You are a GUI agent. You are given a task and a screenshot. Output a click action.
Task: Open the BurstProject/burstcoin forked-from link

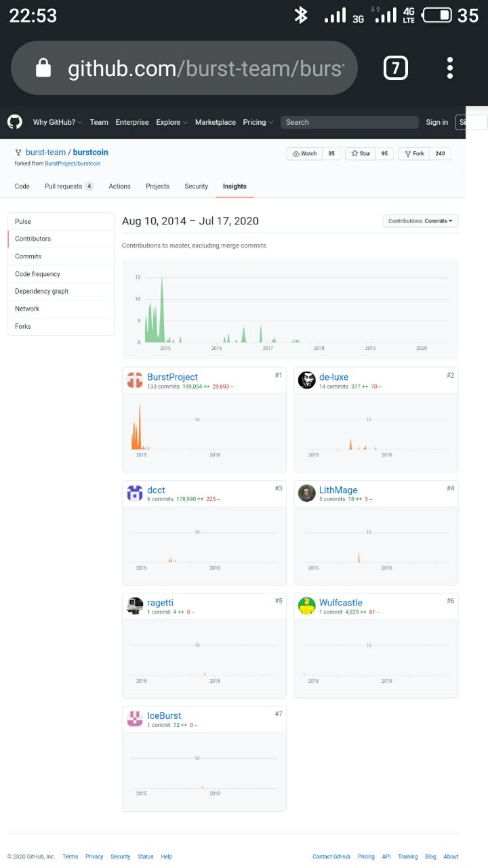(73, 163)
